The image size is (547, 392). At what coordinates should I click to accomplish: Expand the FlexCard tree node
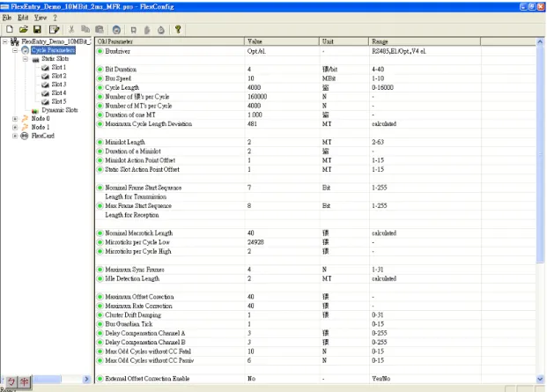(x=15, y=136)
